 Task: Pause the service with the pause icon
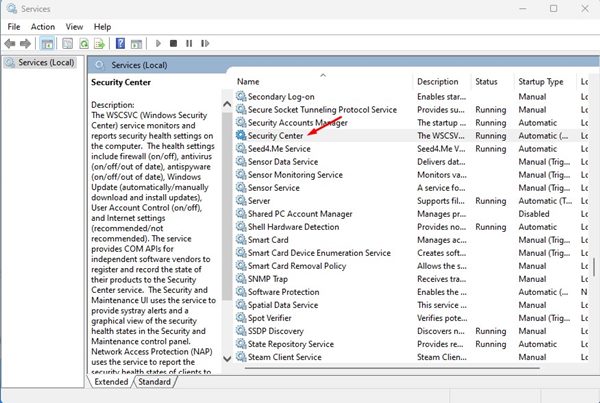pos(189,44)
